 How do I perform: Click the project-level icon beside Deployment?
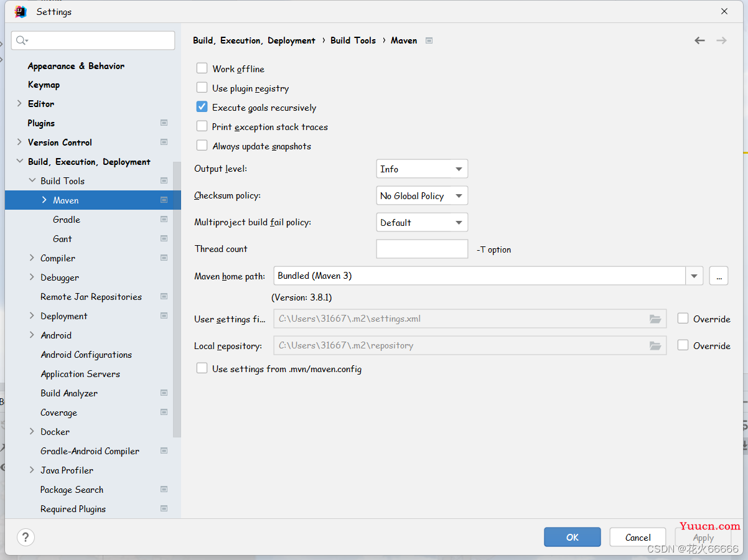(164, 316)
